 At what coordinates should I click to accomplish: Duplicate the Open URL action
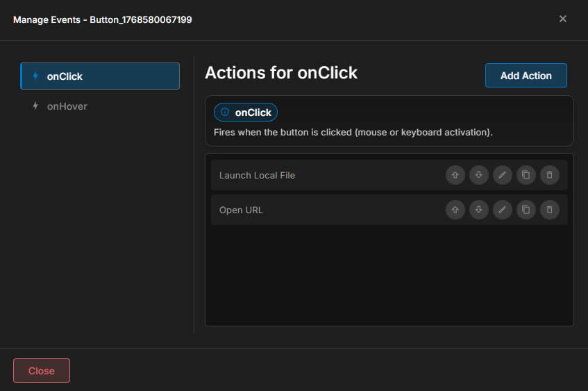point(526,210)
